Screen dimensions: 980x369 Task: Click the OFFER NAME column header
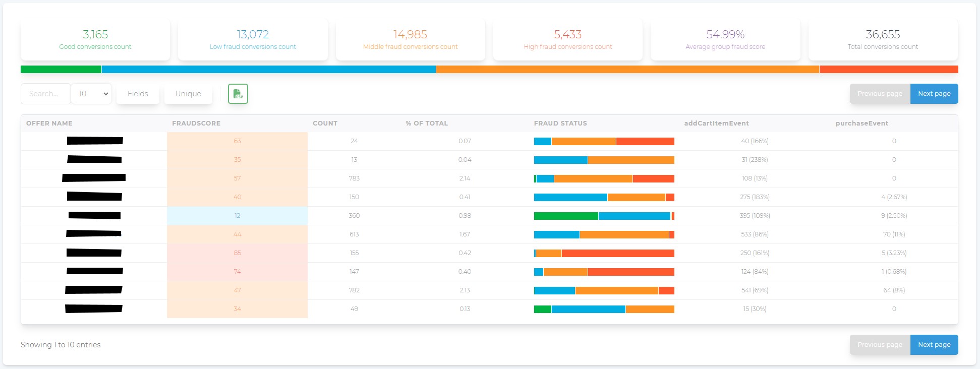49,124
